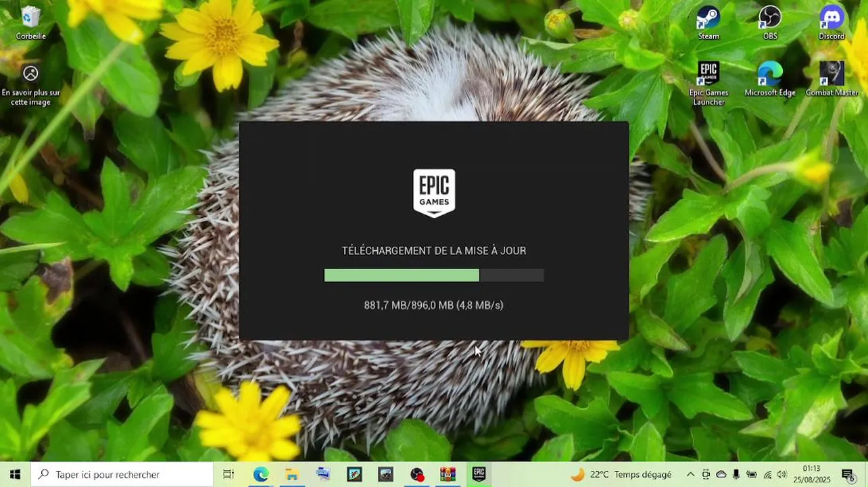
Task: Expand the hidden system tray icons chevron
Action: click(x=690, y=474)
